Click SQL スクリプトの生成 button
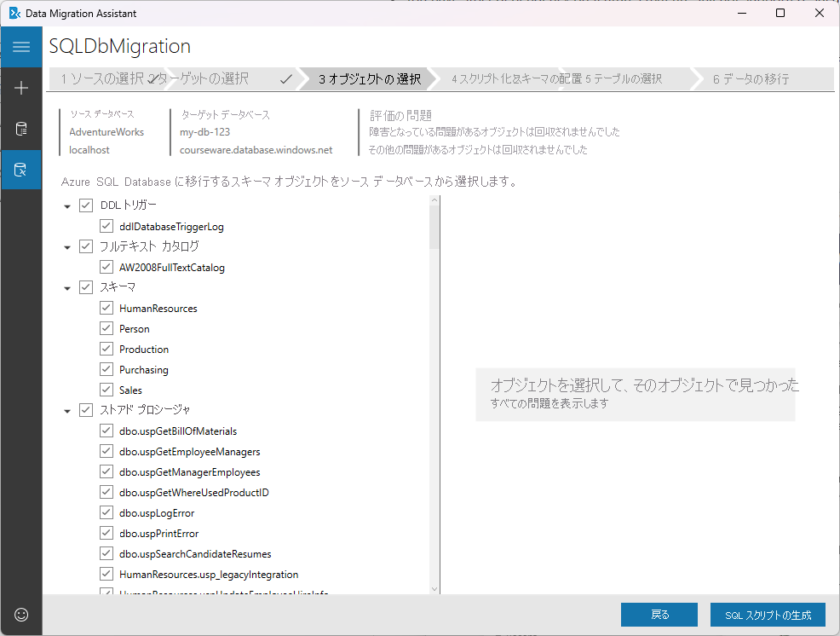This screenshot has height=636, width=840. click(x=768, y=615)
